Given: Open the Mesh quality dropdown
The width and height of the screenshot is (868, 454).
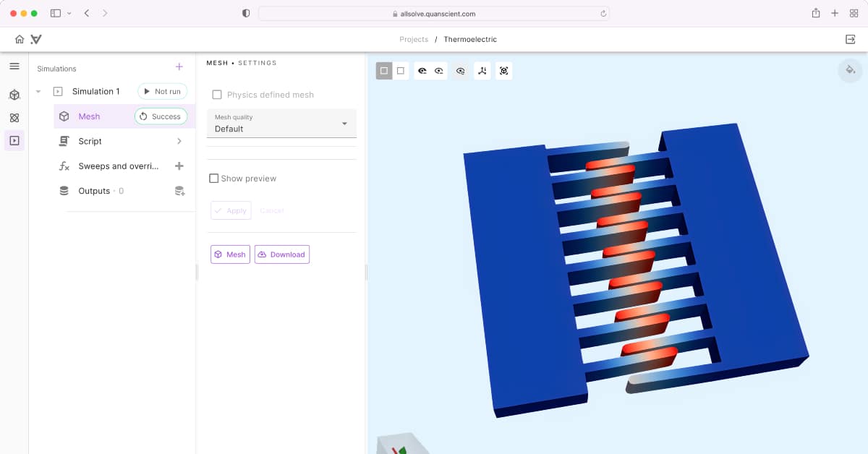Looking at the screenshot, I should (x=281, y=124).
